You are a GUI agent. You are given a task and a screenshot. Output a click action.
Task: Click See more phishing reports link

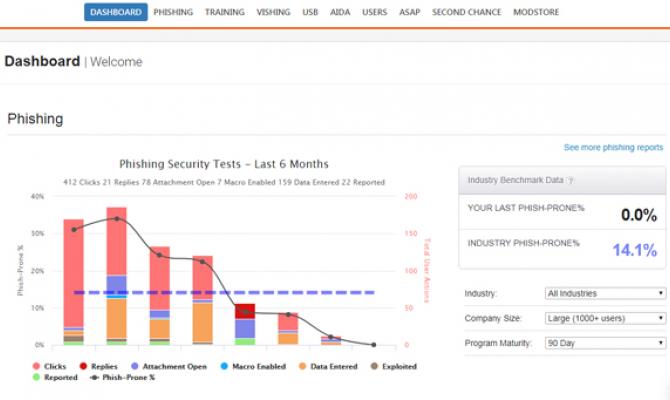click(x=613, y=147)
